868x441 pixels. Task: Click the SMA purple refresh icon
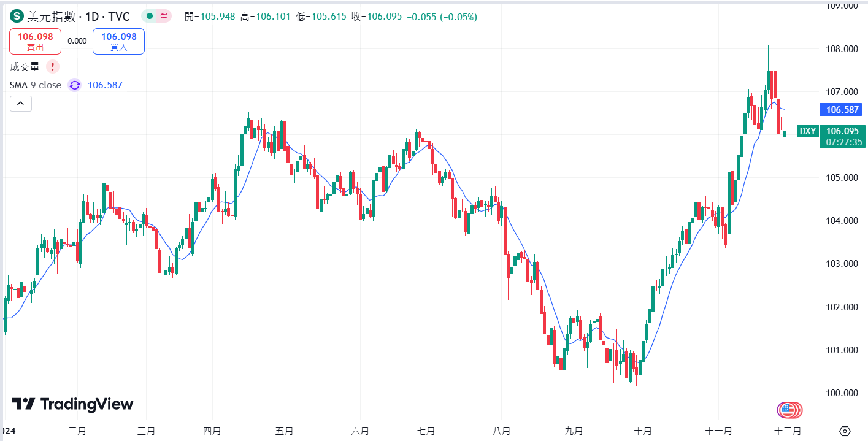(x=74, y=85)
